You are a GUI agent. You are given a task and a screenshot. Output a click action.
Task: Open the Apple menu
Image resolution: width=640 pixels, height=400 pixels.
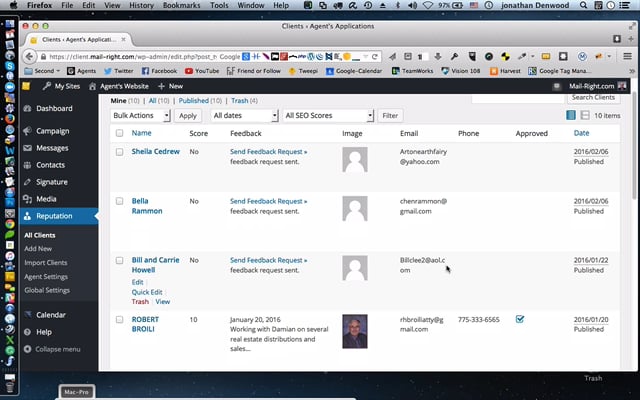(x=13, y=5)
